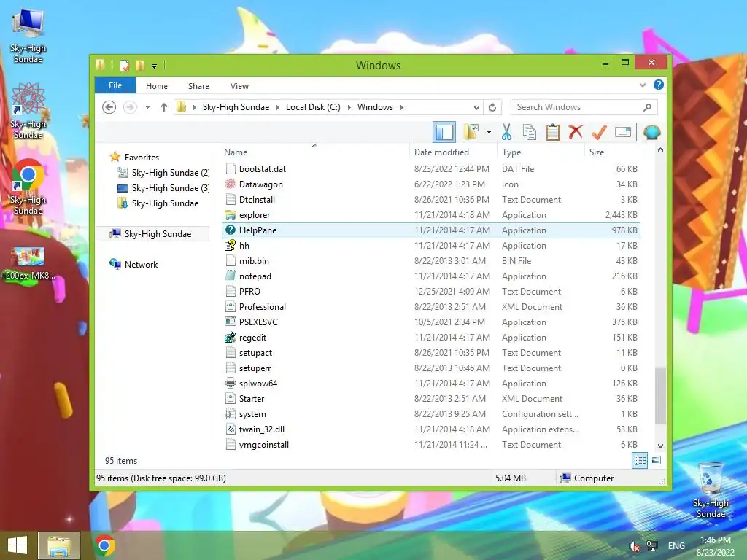This screenshot has width=747, height=560.
Task: Select Favorites in the navigation pane
Action: 142,157
